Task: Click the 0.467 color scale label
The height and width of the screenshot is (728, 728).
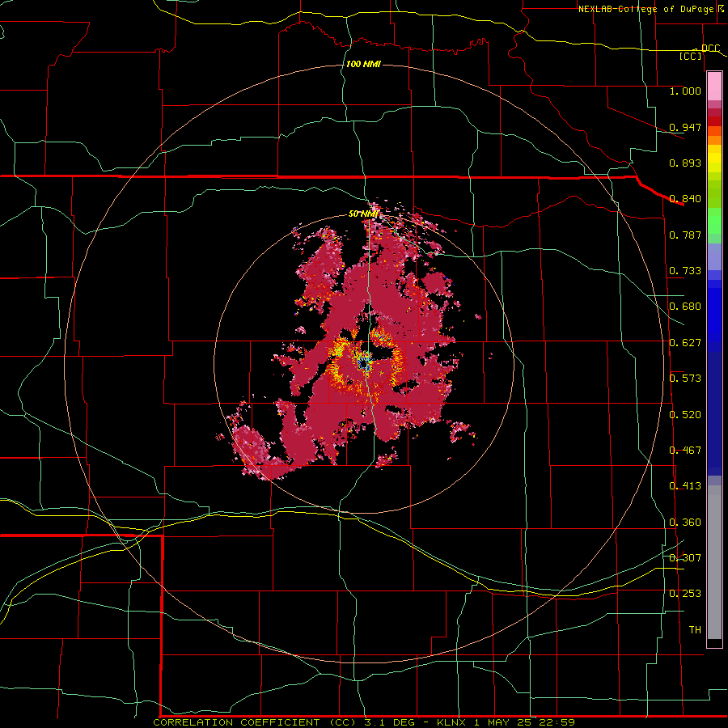Action: point(685,451)
